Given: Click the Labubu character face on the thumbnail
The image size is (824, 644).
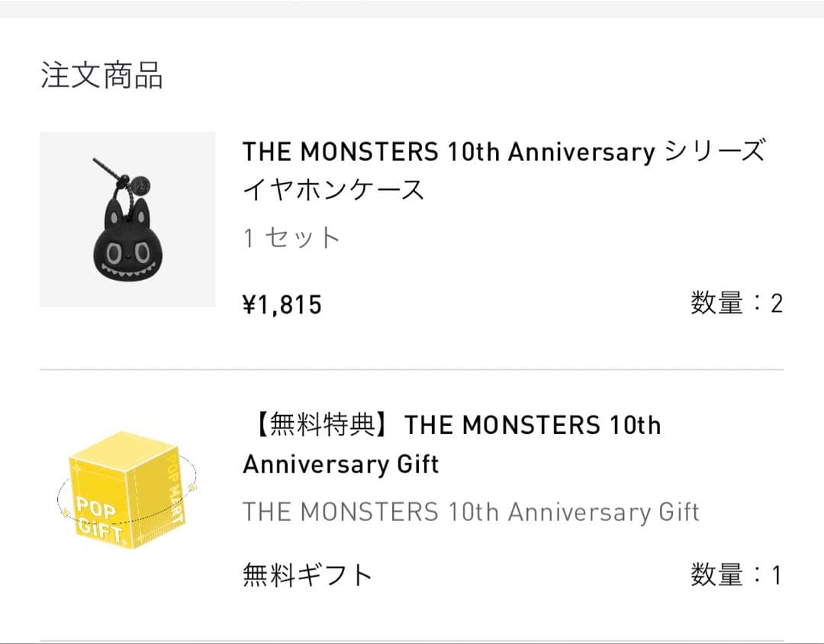Looking at the screenshot, I should click(128, 252).
